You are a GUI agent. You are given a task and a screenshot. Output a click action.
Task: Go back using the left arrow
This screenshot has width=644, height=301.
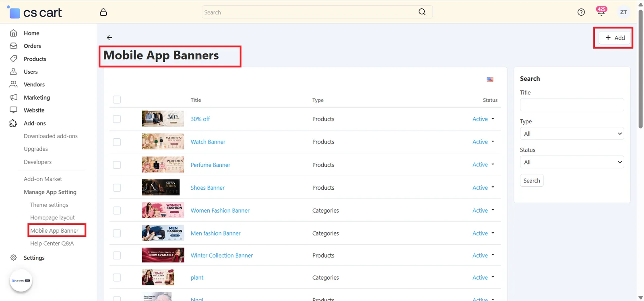tap(109, 37)
